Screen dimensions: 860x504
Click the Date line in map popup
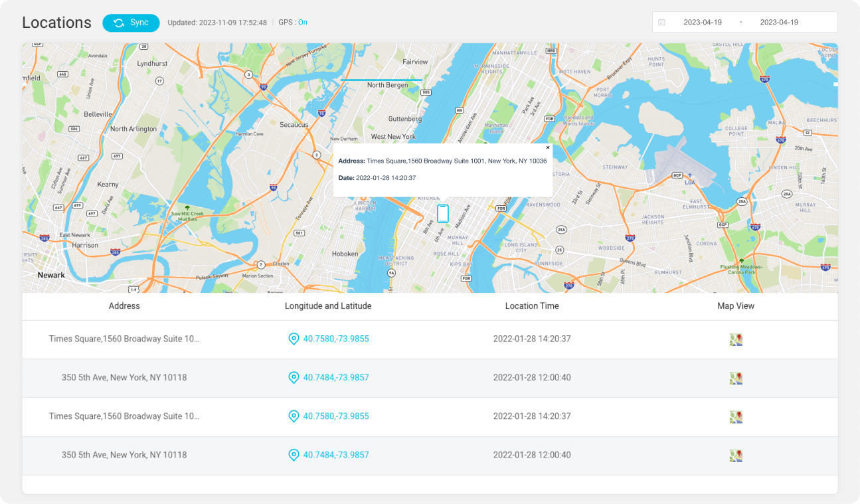click(377, 178)
